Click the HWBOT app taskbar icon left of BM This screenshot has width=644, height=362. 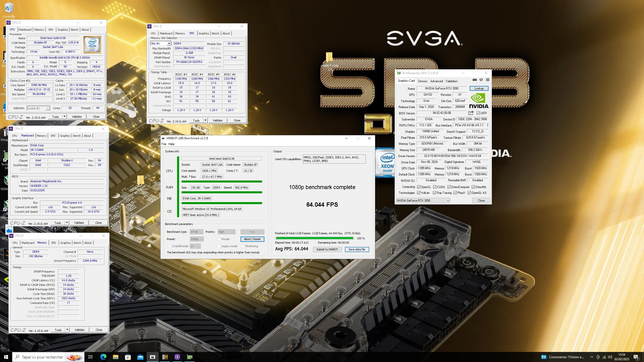[152, 357]
